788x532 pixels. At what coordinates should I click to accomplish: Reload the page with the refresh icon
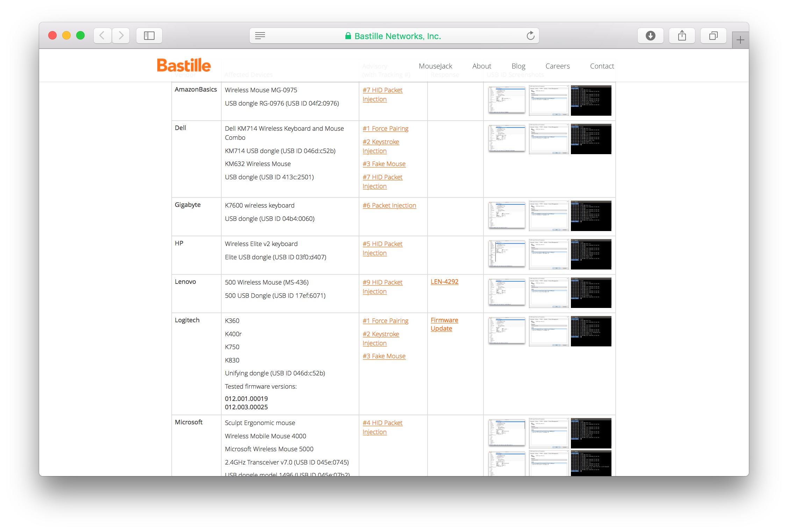[530, 36]
